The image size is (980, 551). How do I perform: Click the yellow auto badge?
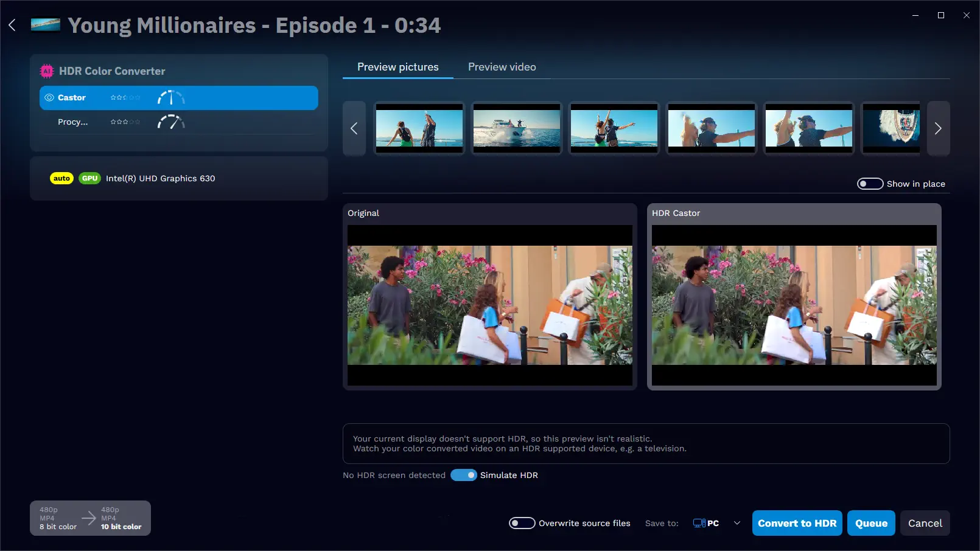click(x=61, y=178)
